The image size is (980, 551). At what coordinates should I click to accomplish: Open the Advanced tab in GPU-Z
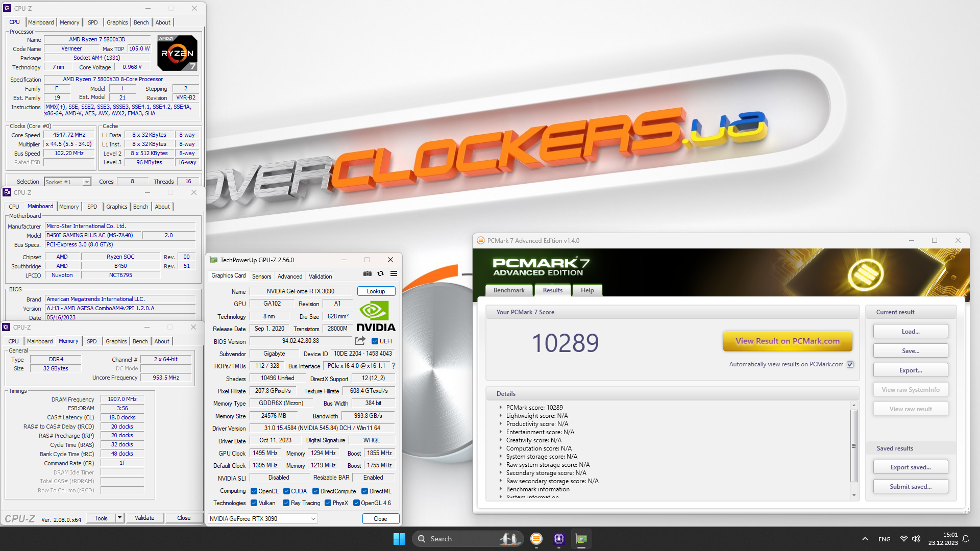click(x=290, y=277)
